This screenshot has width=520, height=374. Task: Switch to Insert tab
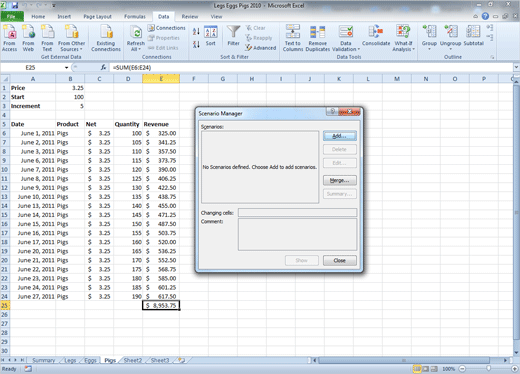click(64, 16)
